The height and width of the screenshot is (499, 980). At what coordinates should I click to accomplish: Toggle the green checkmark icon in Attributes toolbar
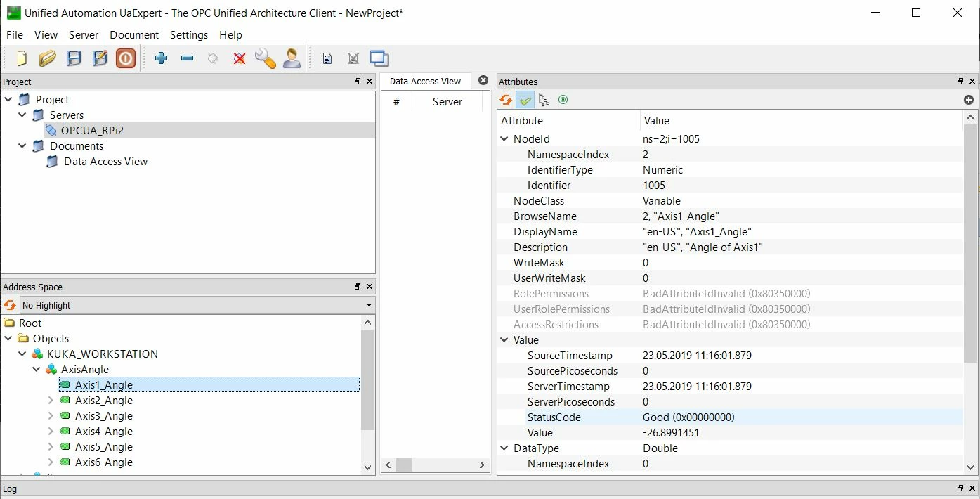click(525, 100)
